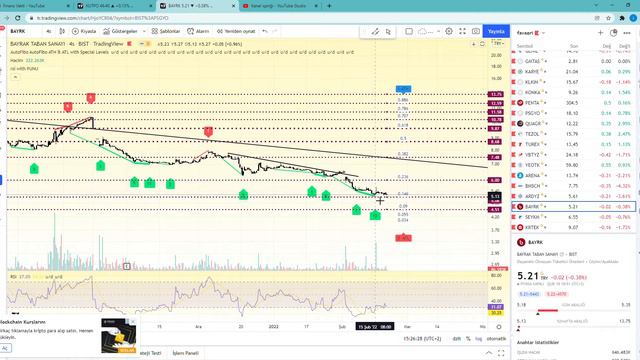Image resolution: width=640 pixels, height=360 pixels.
Task: Open Kıyasla compare symbol tool
Action: (84, 31)
